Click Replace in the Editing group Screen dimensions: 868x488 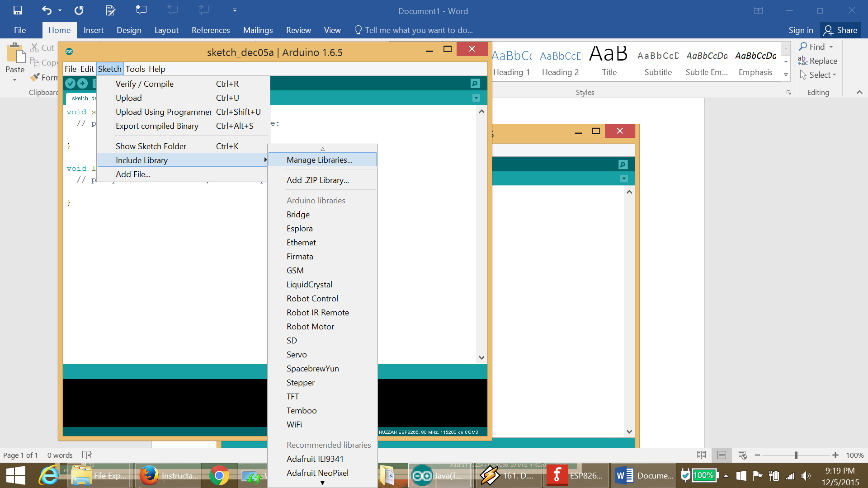pos(818,61)
